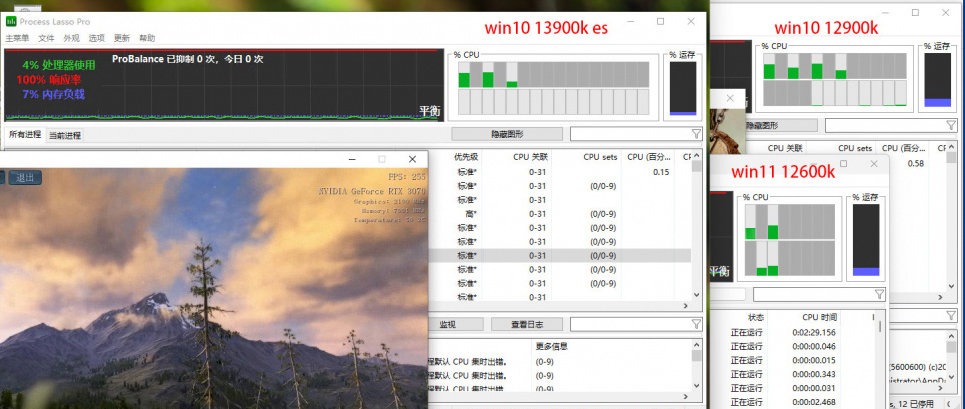Image resolution: width=965 pixels, height=409 pixels.
Task: Click the 100% 响应率 label
Action: 49,79
